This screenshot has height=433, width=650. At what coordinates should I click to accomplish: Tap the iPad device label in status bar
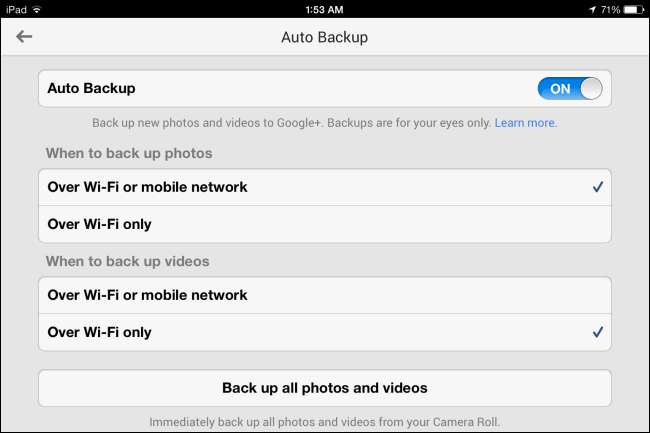(x=16, y=9)
